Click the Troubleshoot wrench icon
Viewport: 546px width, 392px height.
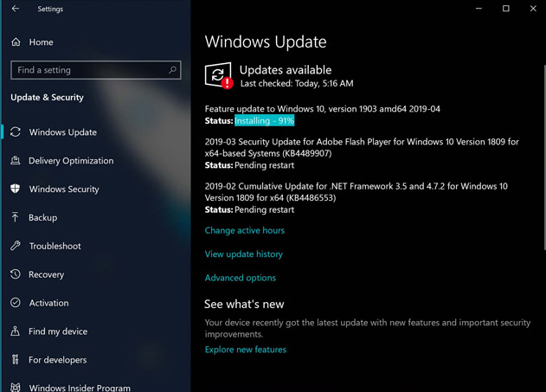pos(16,246)
